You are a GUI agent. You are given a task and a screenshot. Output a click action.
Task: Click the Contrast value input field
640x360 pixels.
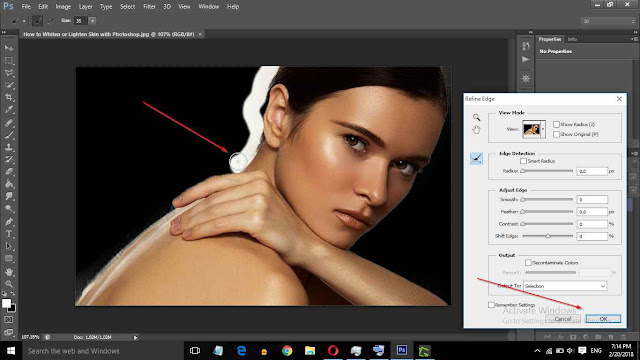tap(592, 224)
